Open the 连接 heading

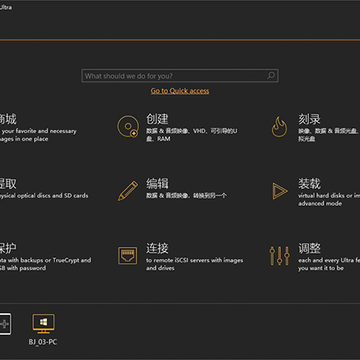157,248
